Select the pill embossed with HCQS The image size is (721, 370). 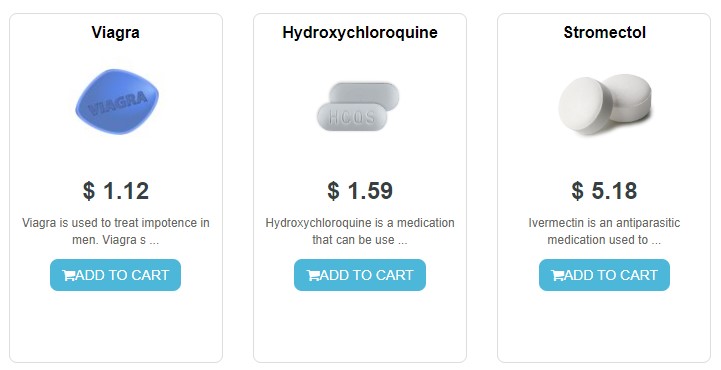(352, 117)
